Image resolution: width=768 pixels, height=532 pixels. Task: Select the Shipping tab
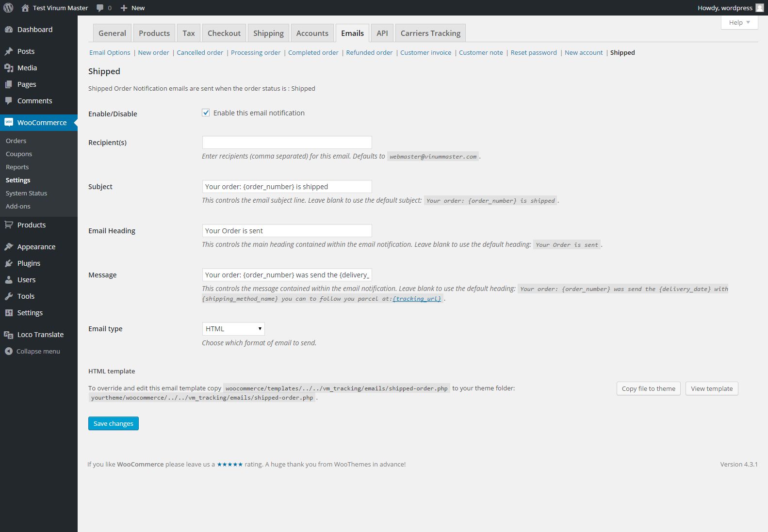tap(268, 33)
